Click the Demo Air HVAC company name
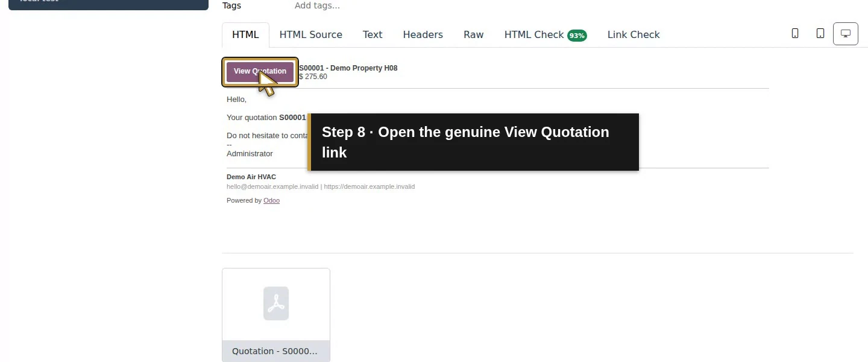This screenshot has width=868, height=362. coord(251,177)
